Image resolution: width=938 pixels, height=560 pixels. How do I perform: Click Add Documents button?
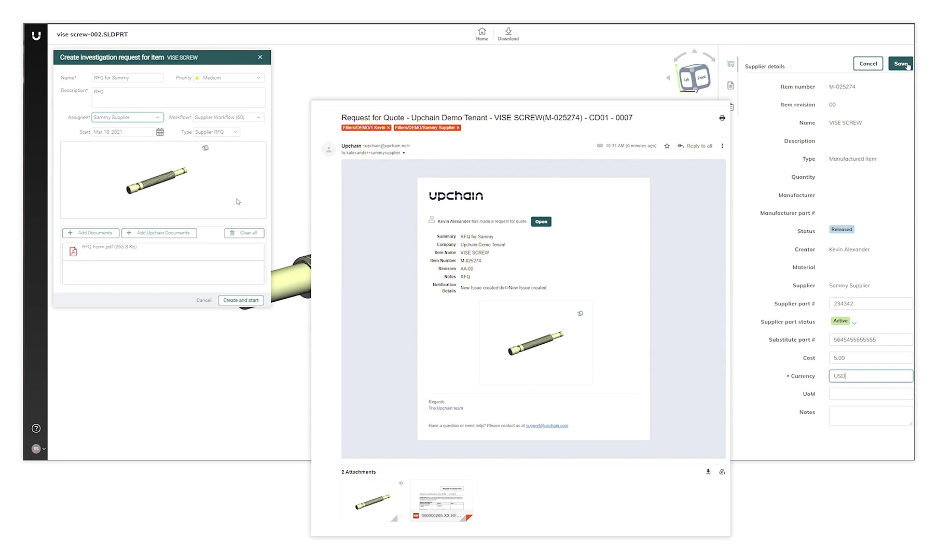click(x=91, y=233)
